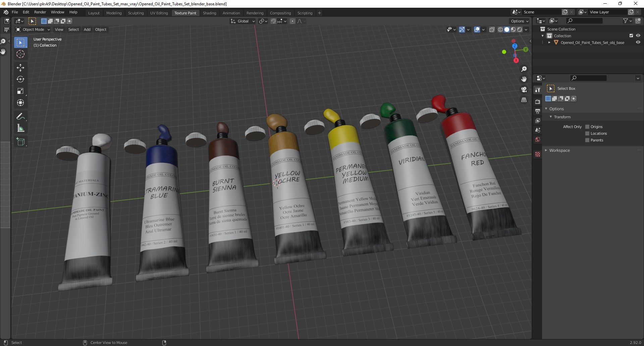
Task: Toggle proportional editing in the header
Action: 292,21
